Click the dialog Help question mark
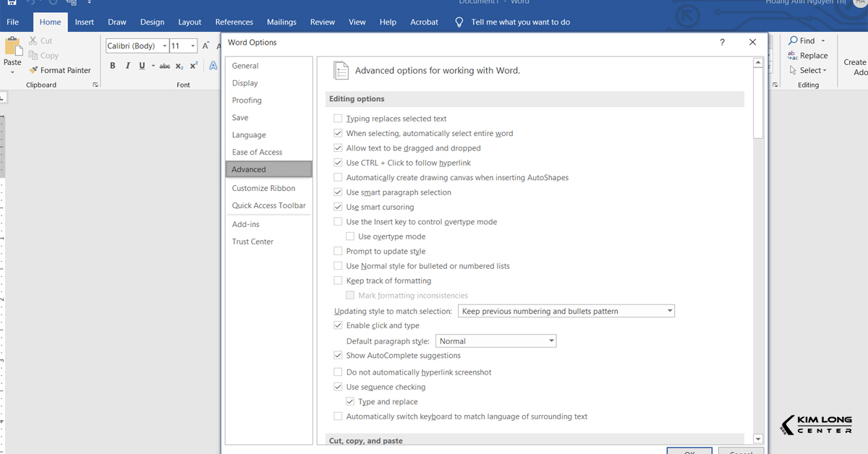Viewport: 868px width, 454px height. click(722, 43)
